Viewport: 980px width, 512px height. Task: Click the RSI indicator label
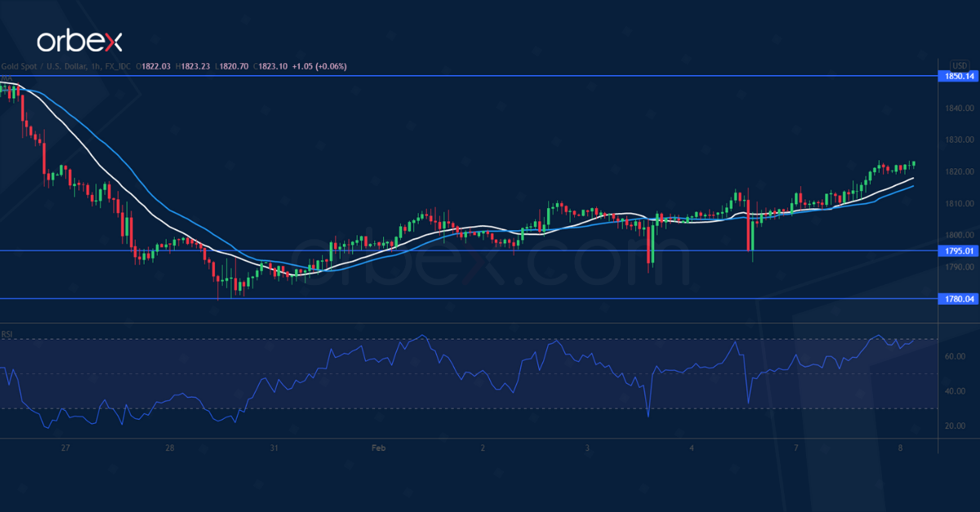[7, 334]
